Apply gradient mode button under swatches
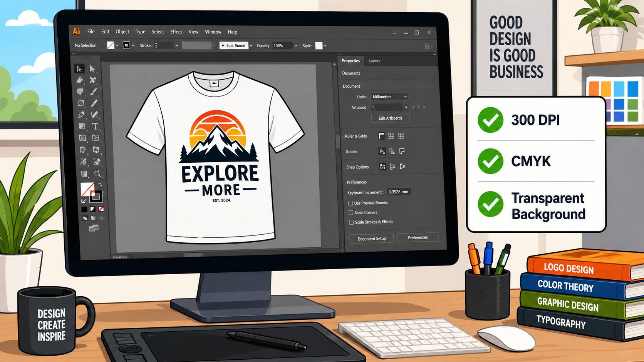 pyautogui.click(x=92, y=209)
